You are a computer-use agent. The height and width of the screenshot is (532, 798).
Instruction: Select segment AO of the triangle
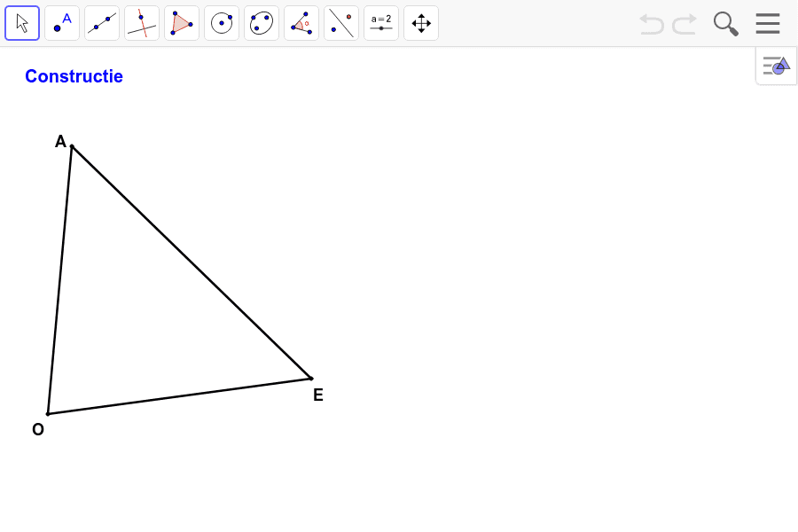point(60,280)
